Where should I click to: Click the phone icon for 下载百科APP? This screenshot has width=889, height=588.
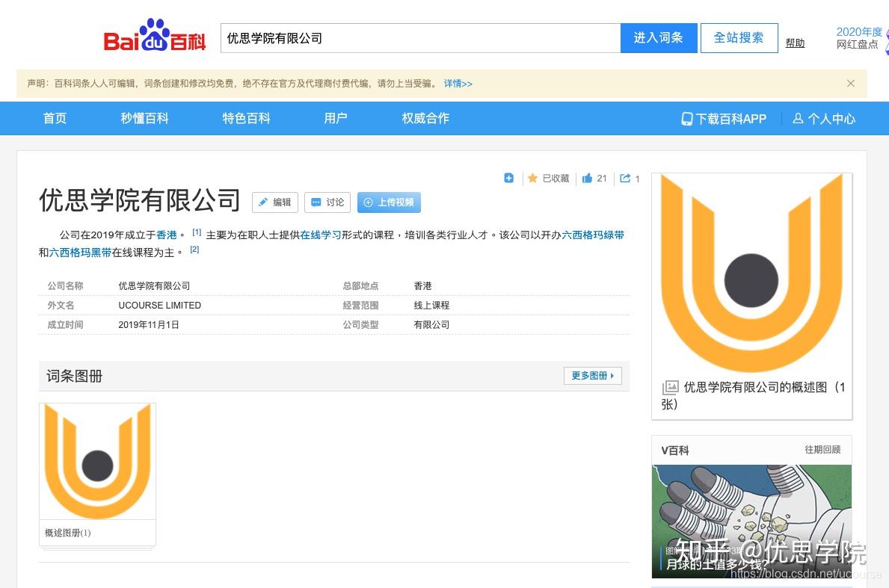tap(685, 118)
